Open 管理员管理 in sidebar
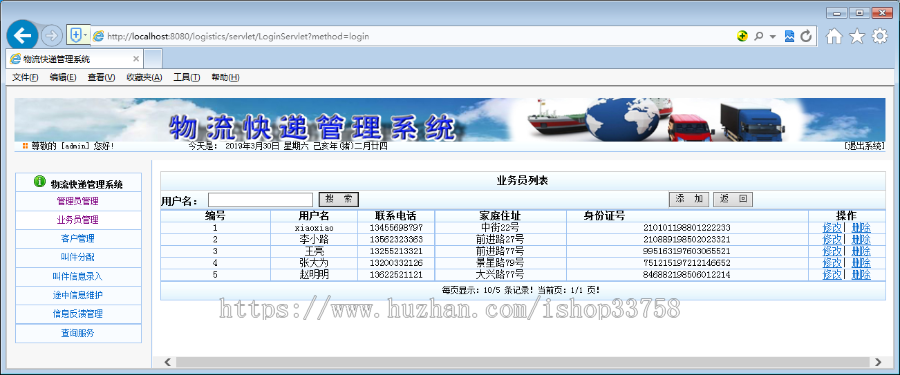The height and width of the screenshot is (375, 900). 78,201
